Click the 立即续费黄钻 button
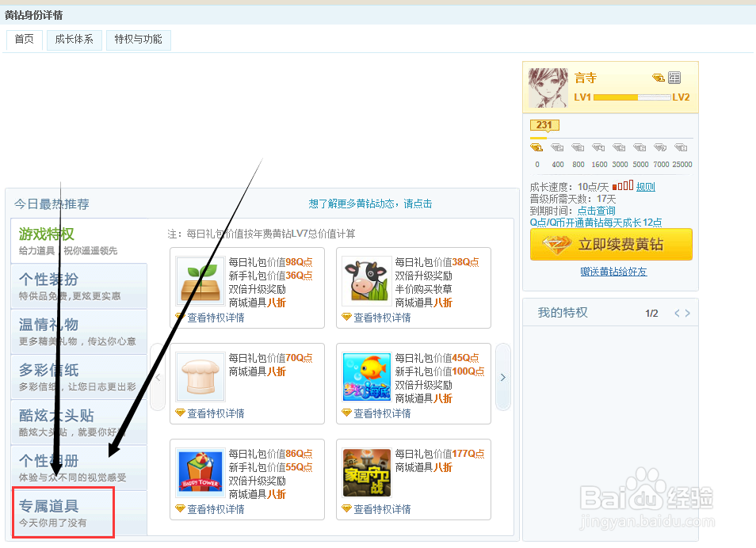756x548 pixels. point(611,245)
